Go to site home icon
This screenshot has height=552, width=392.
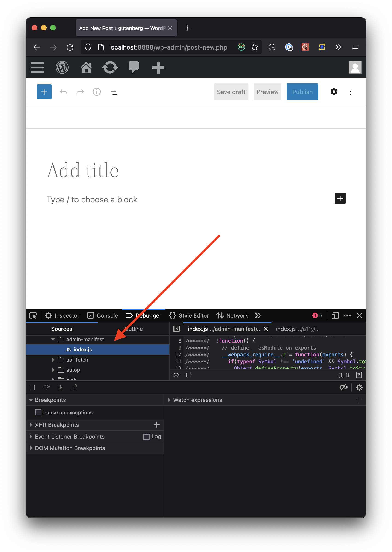pyautogui.click(x=86, y=67)
